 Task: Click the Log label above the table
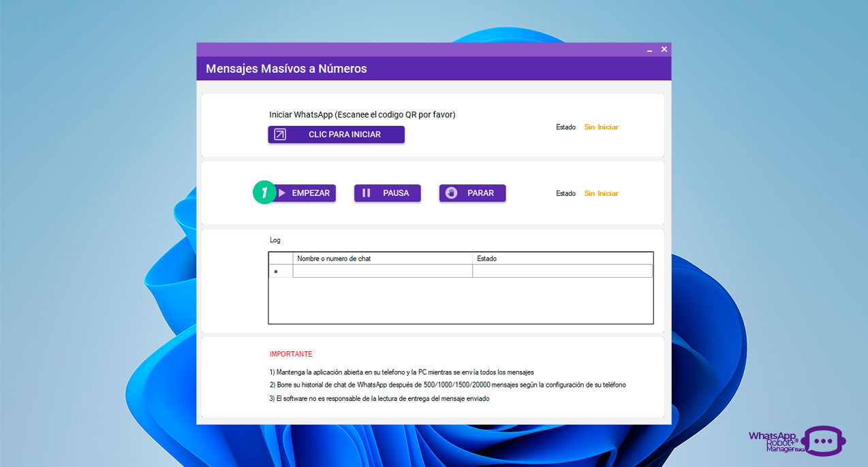(275, 240)
